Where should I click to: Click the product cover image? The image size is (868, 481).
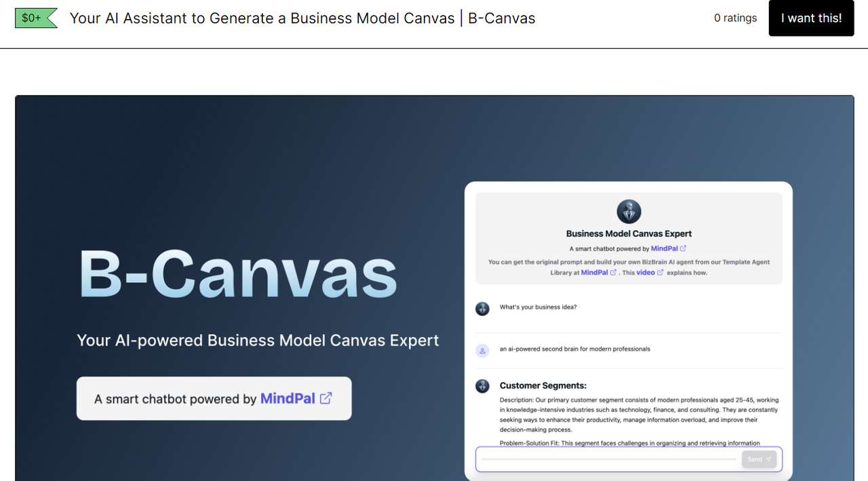pyautogui.click(x=434, y=288)
